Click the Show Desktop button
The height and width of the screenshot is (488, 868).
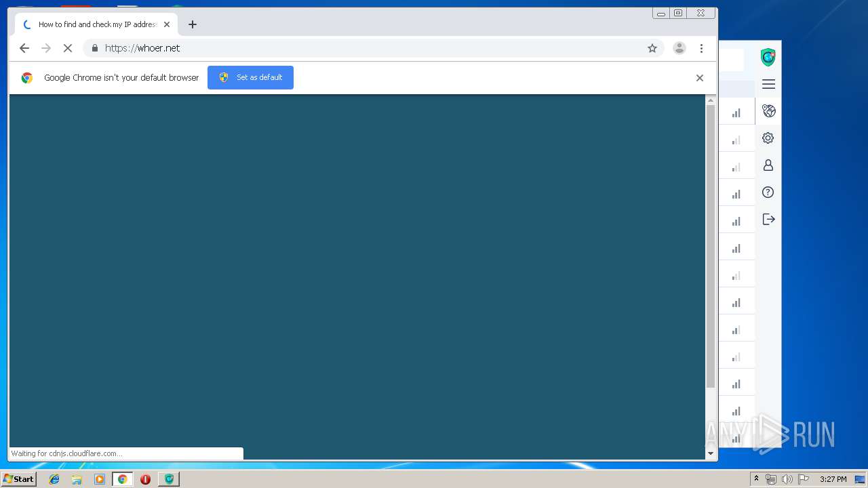(x=860, y=479)
